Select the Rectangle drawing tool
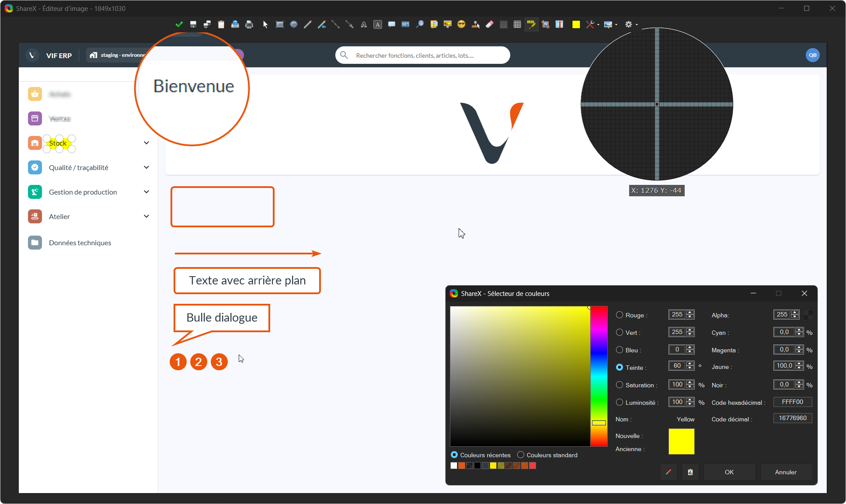The width and height of the screenshot is (846, 504). (280, 24)
